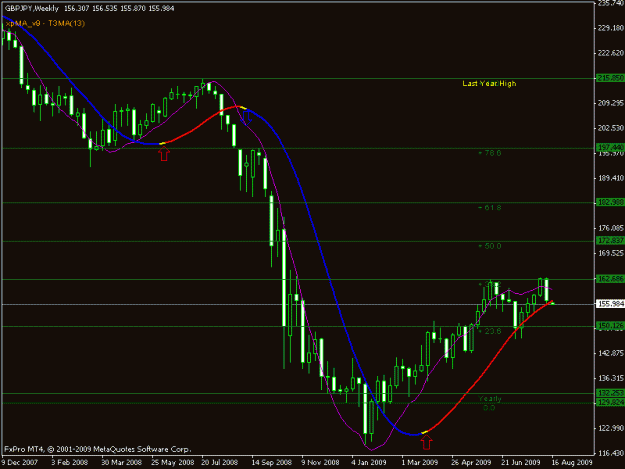Click the 132.253 highlighted price tag
Screen dimensions: 625x469
coord(611,393)
